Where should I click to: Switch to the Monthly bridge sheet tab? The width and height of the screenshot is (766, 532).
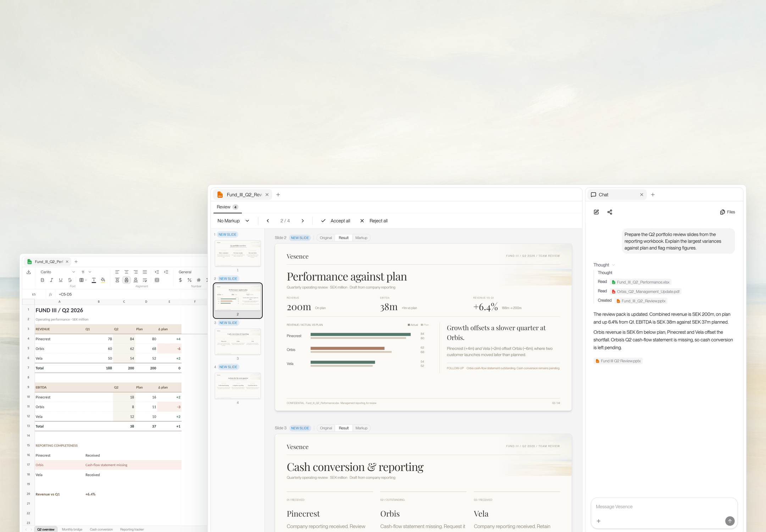[72, 529]
